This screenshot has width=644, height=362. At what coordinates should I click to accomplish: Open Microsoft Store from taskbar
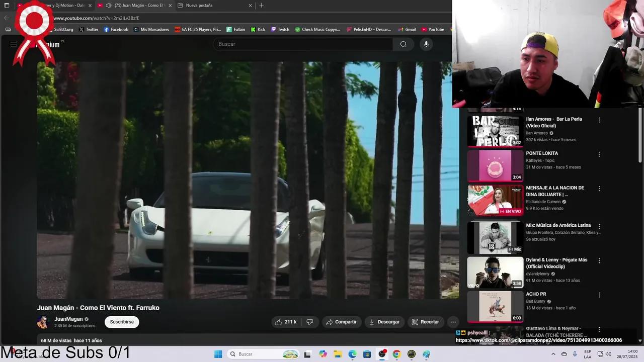(367, 354)
